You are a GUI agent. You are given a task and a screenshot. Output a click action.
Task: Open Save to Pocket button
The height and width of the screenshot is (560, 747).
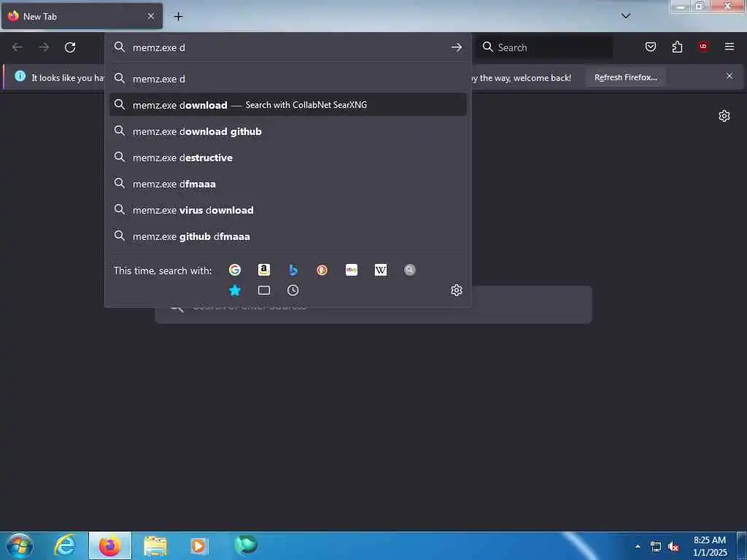click(651, 47)
